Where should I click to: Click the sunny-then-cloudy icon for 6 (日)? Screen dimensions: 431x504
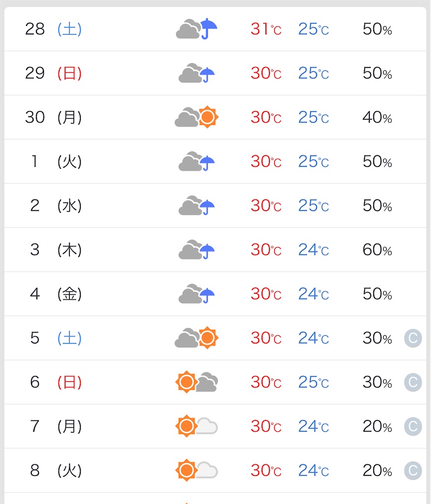pyautogui.click(x=197, y=382)
